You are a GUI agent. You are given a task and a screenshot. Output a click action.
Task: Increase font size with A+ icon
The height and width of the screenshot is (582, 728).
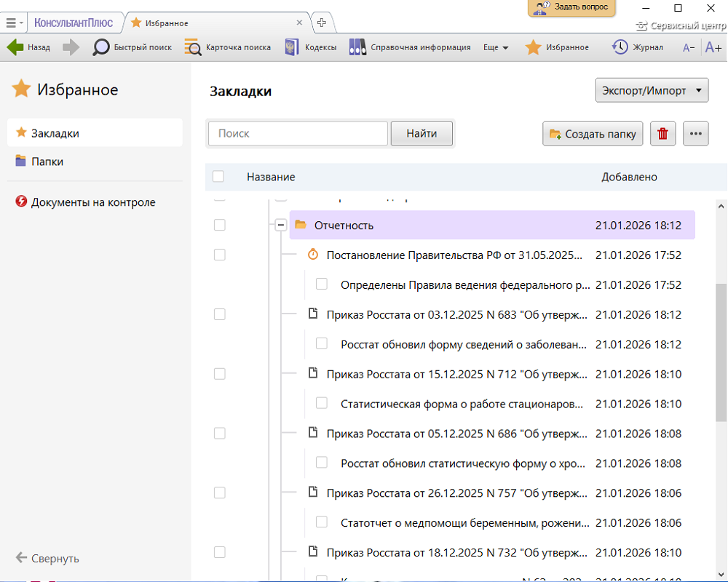(x=713, y=47)
